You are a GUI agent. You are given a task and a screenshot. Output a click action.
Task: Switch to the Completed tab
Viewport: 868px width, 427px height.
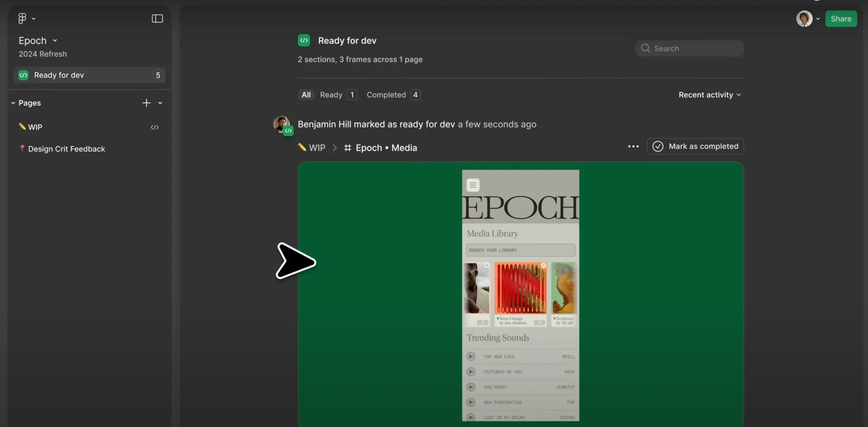coord(393,95)
